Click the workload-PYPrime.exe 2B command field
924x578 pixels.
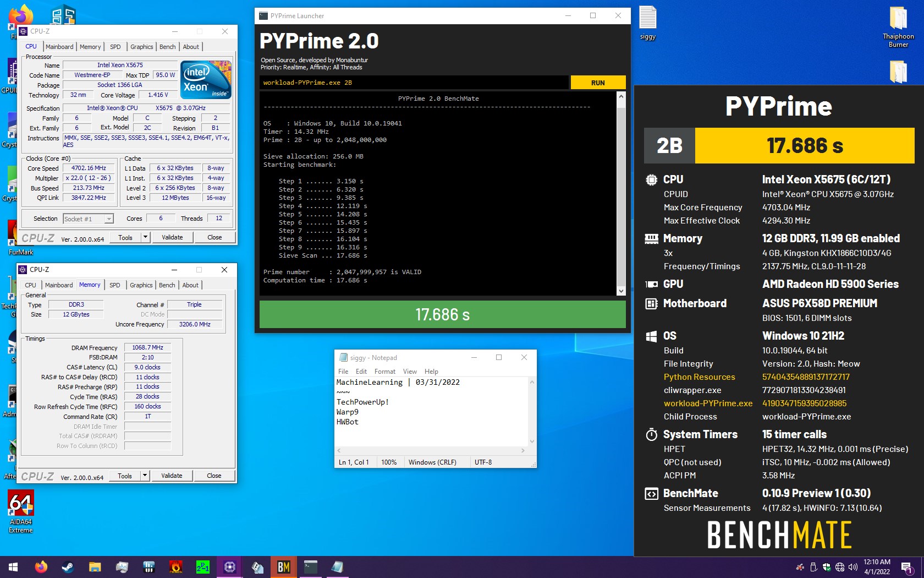point(414,83)
